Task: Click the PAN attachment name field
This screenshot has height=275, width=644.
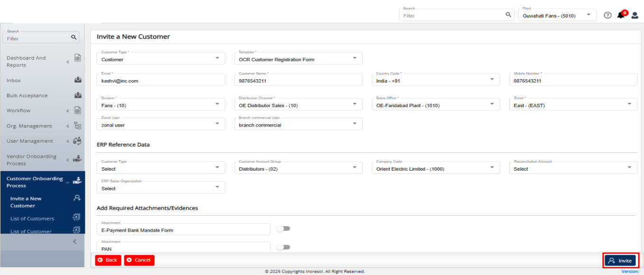Action: click(x=184, y=247)
